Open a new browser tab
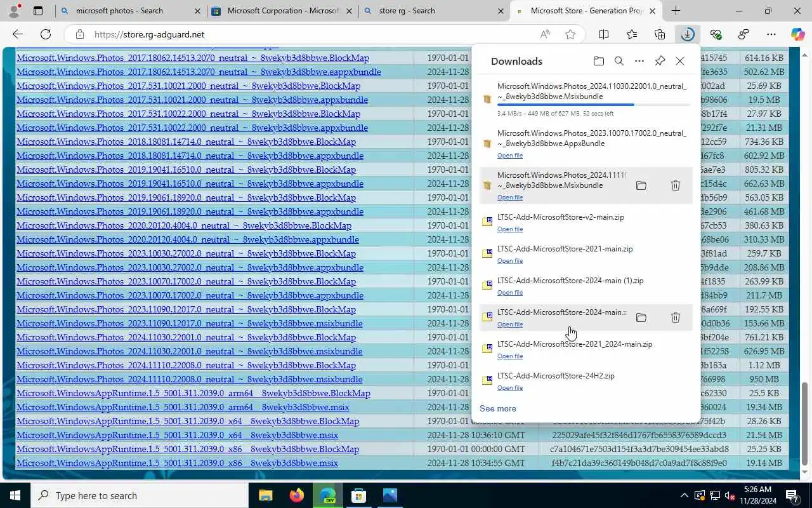Viewport: 812px width, 508px height. click(x=676, y=11)
